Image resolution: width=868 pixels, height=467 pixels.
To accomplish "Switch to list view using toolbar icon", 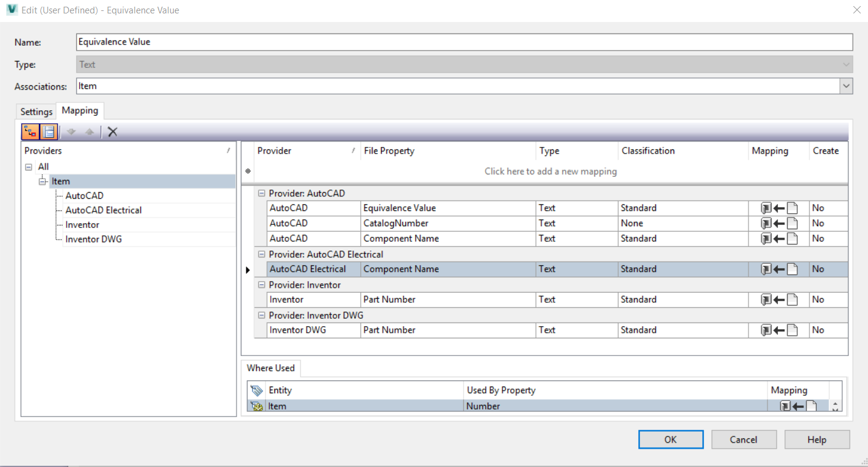I will click(48, 131).
